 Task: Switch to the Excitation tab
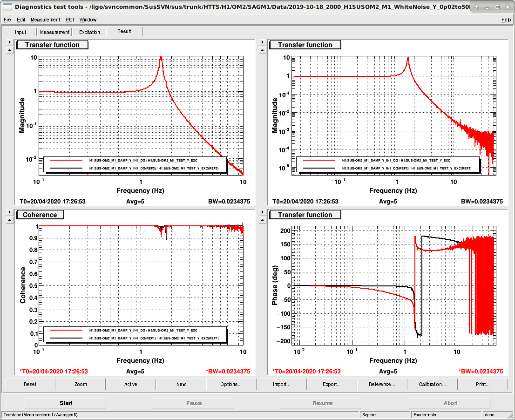pos(89,32)
